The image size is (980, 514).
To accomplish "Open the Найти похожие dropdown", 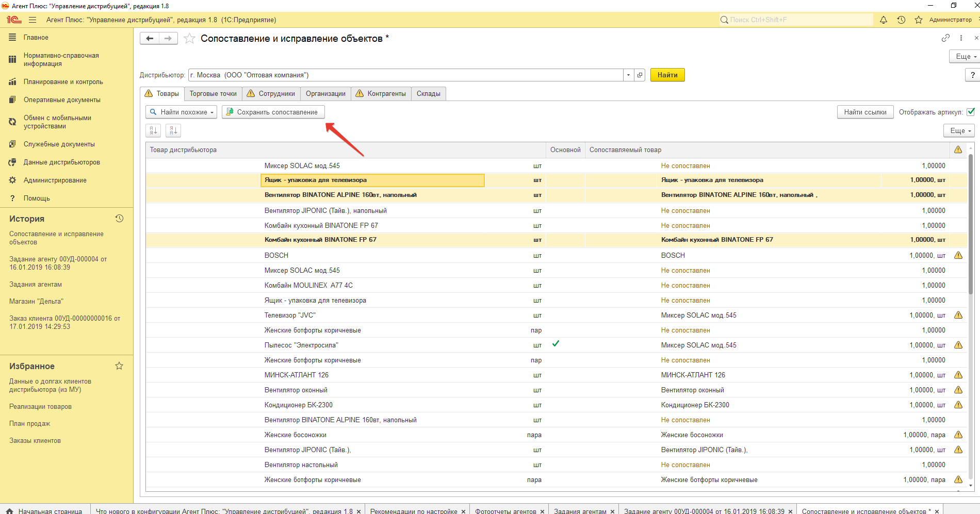I will coord(182,112).
